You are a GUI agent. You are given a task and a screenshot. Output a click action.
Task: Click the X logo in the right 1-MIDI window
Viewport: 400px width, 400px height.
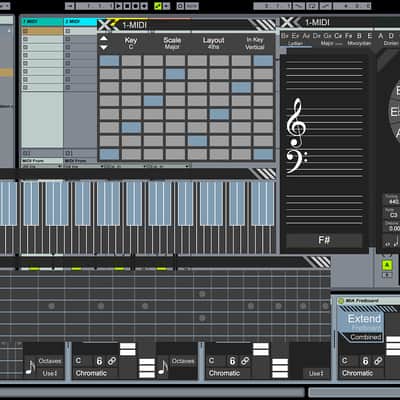pyautogui.click(x=289, y=22)
